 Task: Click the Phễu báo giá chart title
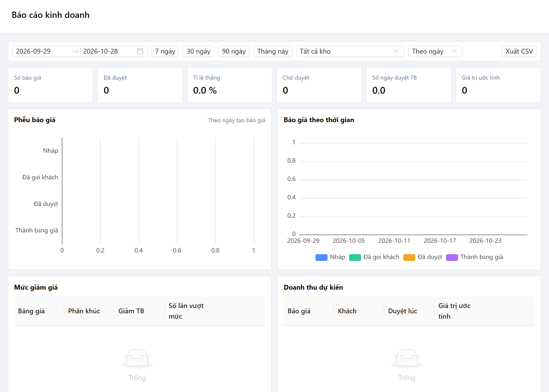[35, 120]
